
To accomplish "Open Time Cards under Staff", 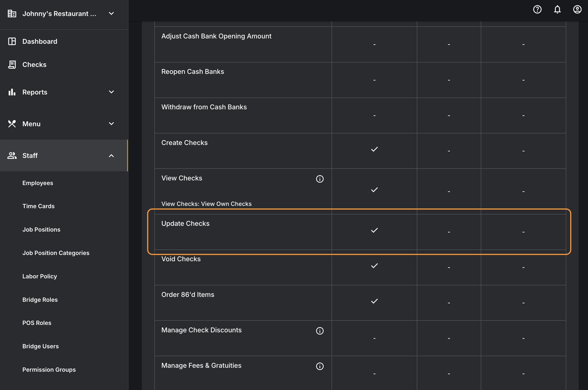I will tap(38, 206).
